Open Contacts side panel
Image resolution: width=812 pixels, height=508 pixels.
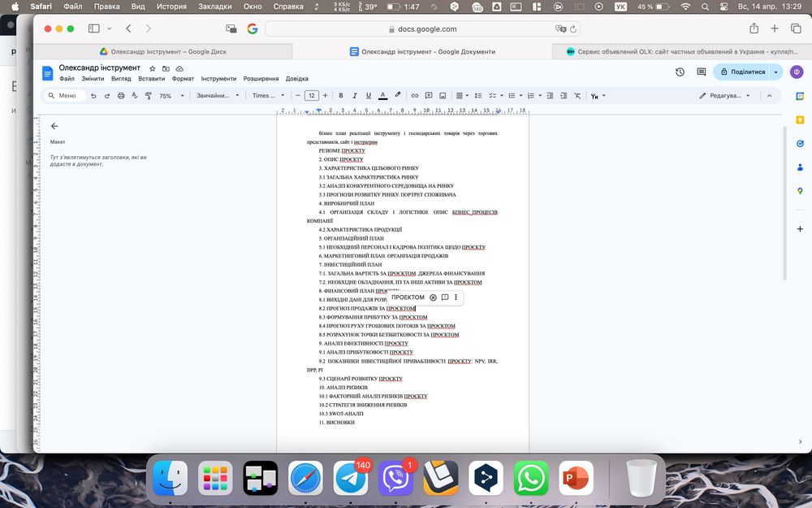point(800,167)
